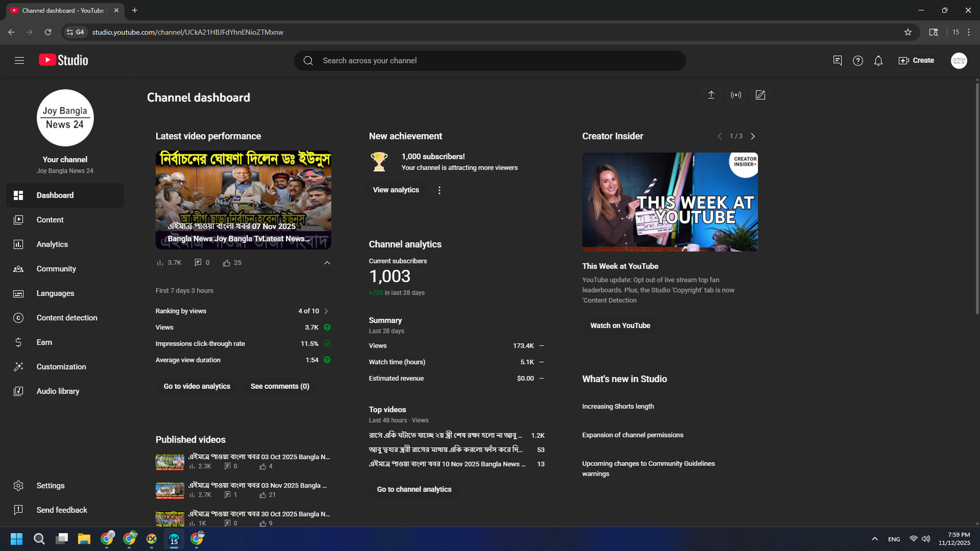Open the three-dot menu beside View analytics

(x=439, y=190)
